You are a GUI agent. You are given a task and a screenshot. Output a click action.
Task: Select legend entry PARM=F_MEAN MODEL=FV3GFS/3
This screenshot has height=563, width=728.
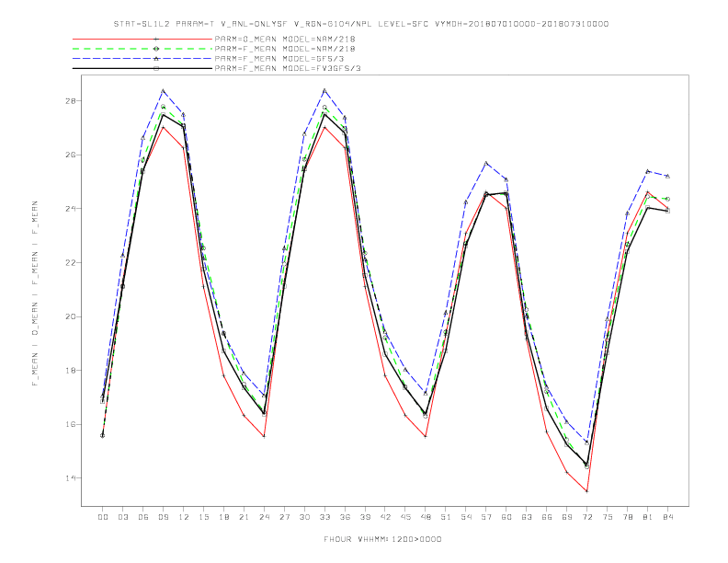(x=288, y=68)
